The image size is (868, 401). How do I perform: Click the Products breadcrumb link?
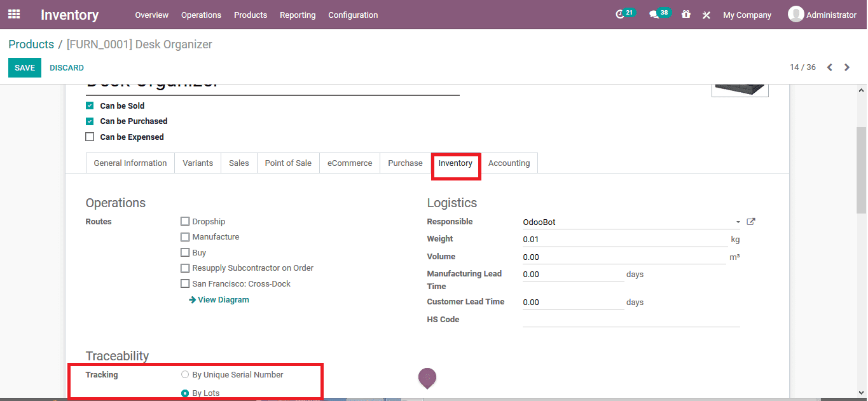[x=31, y=44]
